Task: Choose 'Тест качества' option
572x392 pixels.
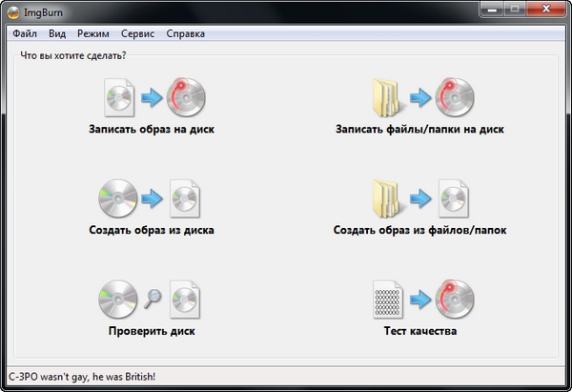Action: [x=420, y=331]
